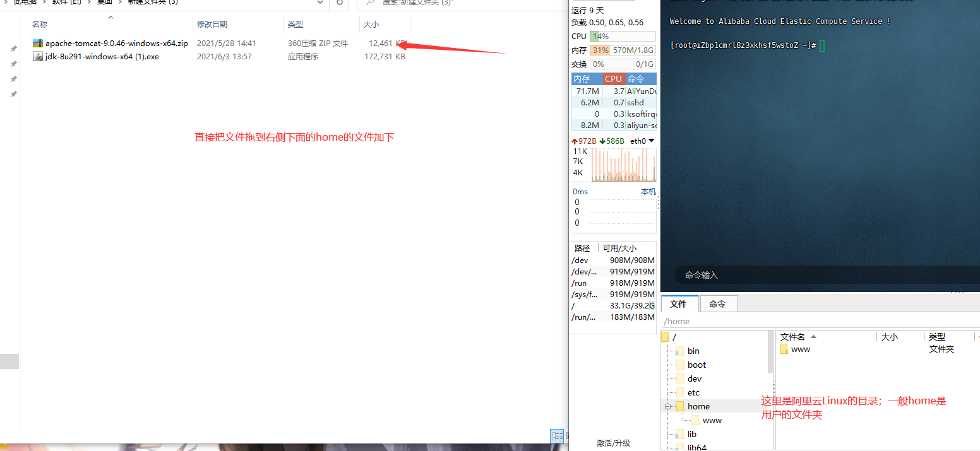Image resolution: width=980 pixels, height=451 pixels.
Task: Click the apache-tomcat-9.0.46-windows-x64.zip file name
Action: click(117, 44)
